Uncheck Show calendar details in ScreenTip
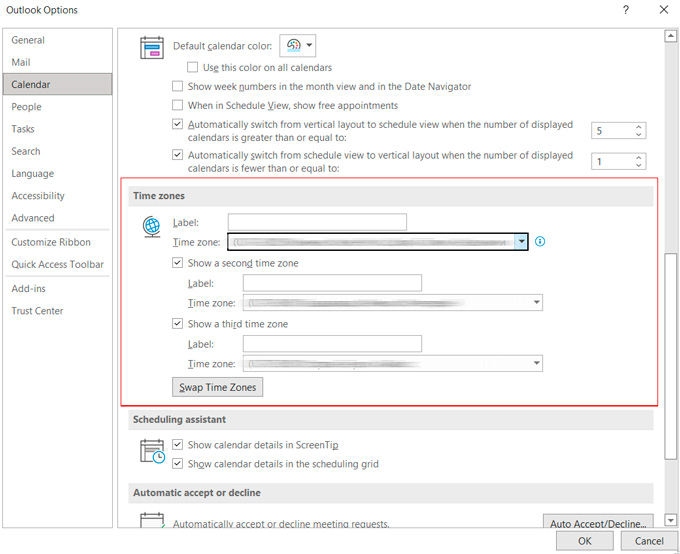This screenshot has width=680, height=554. point(177,445)
